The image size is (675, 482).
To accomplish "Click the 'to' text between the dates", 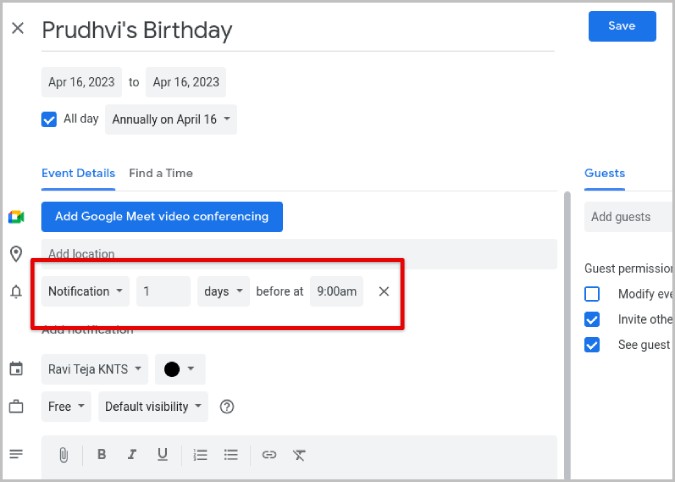I will (x=134, y=82).
